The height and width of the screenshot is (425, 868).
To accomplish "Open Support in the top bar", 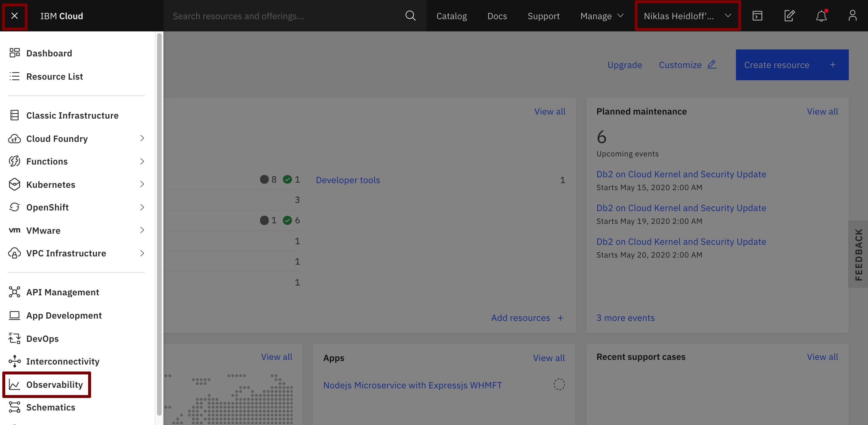I will [x=543, y=16].
